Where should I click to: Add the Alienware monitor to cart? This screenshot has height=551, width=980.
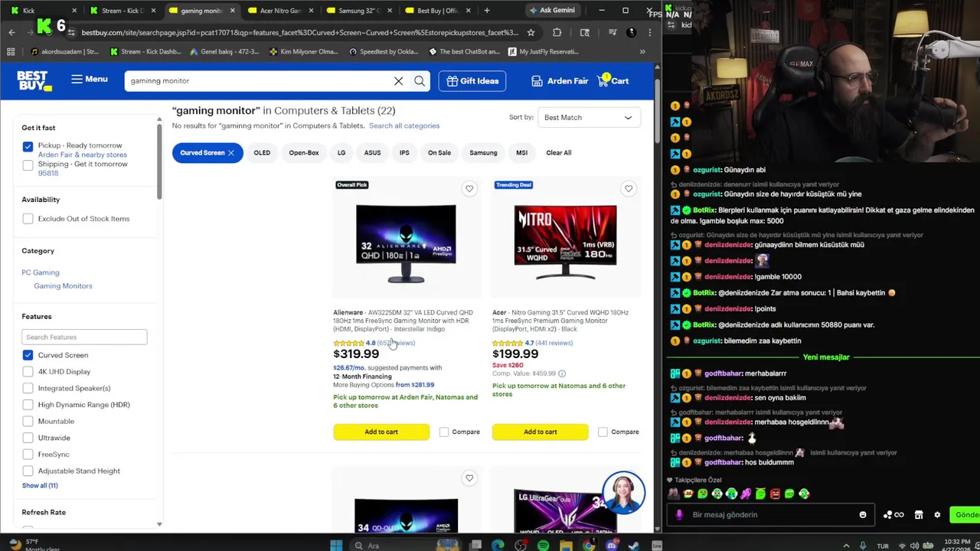coord(381,432)
